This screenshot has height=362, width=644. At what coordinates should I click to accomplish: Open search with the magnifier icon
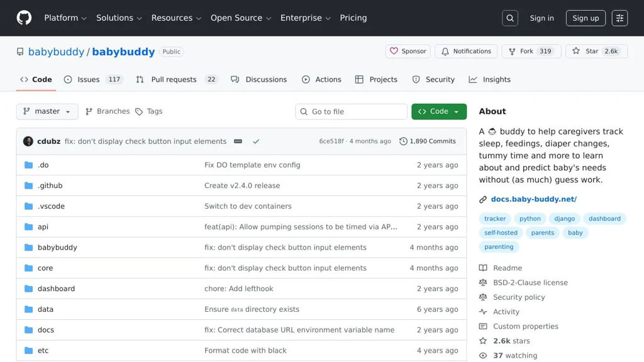[510, 18]
